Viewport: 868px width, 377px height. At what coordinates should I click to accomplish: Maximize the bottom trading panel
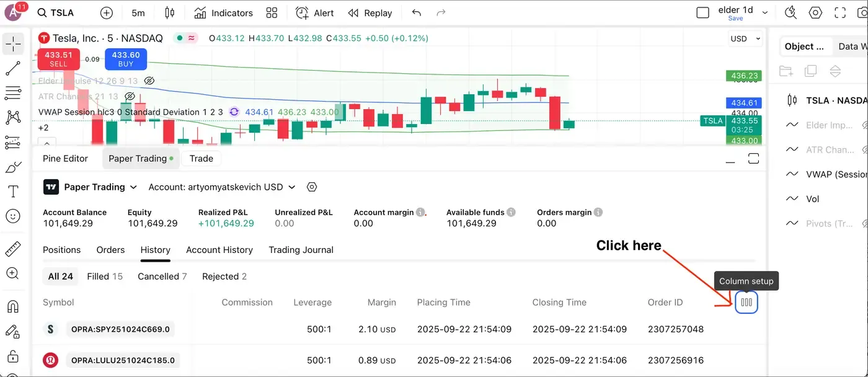point(753,159)
